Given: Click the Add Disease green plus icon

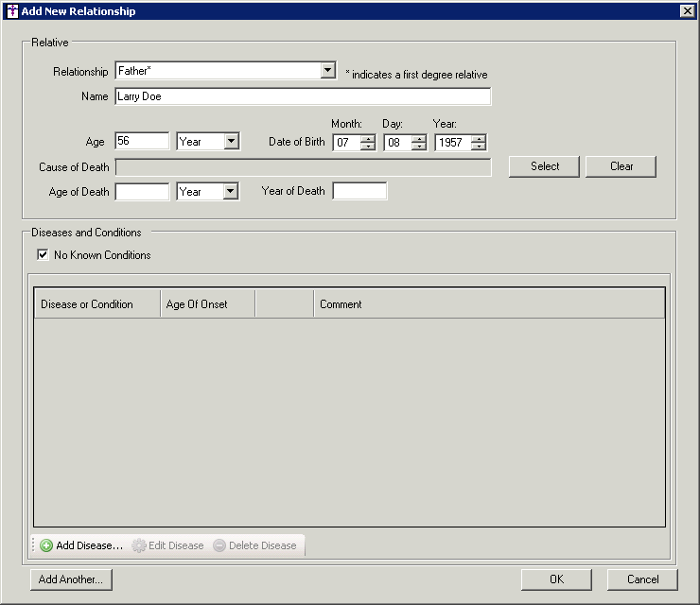Looking at the screenshot, I should pos(46,545).
